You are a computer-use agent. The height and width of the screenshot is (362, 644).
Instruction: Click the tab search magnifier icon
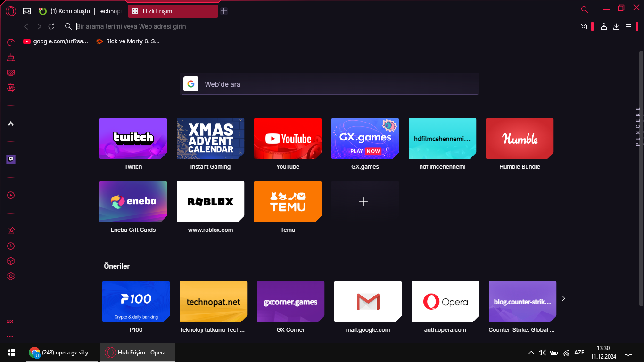pyautogui.click(x=585, y=9)
